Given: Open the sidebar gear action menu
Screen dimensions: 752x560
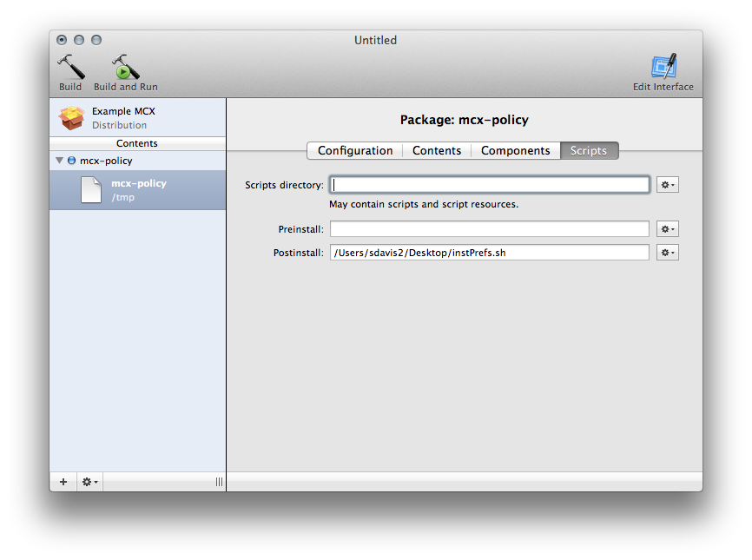Looking at the screenshot, I should [89, 482].
